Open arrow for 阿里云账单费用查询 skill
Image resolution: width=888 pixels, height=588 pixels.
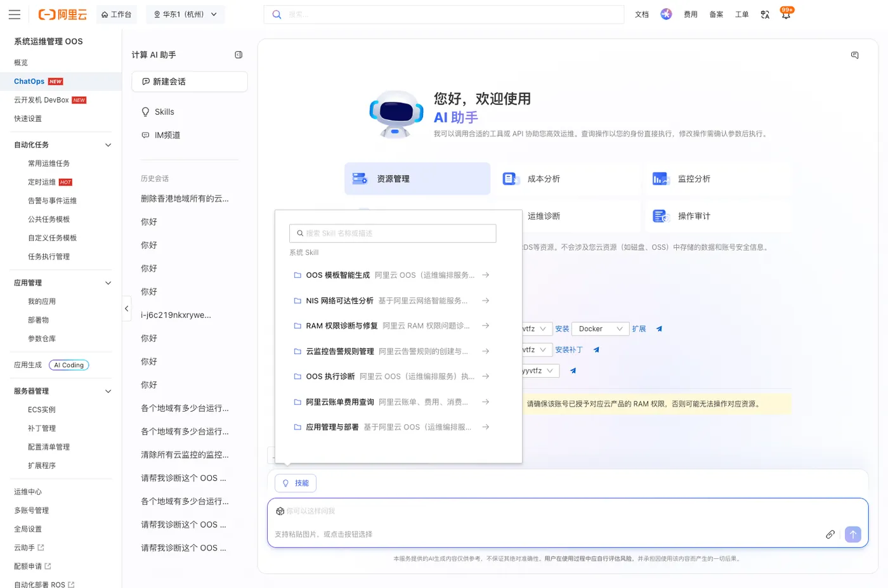tap(485, 402)
